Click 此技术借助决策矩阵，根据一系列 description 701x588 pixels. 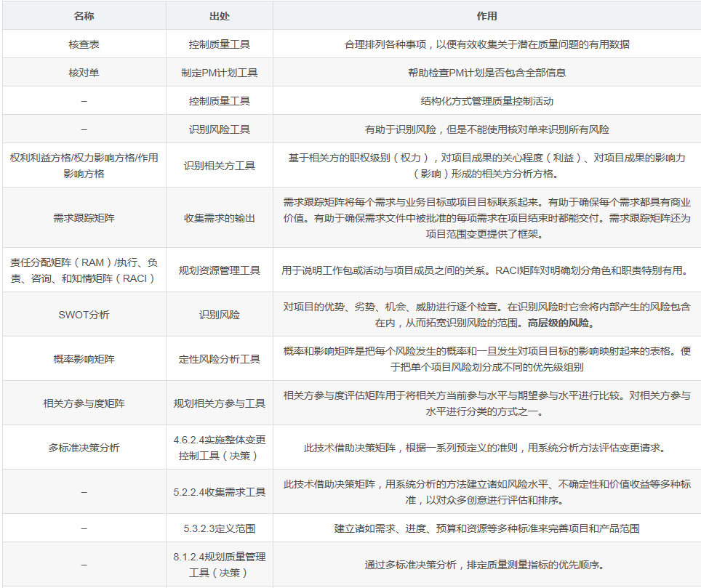click(487, 447)
